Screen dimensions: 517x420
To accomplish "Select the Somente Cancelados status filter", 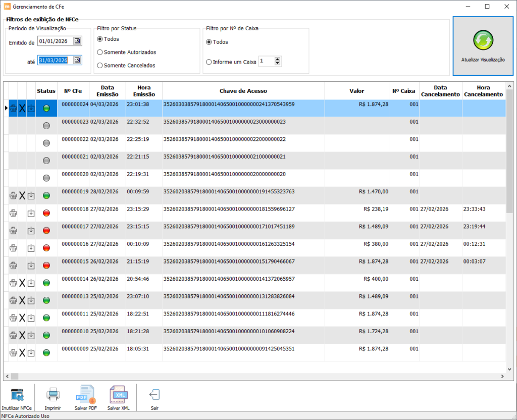I will tap(100, 65).
